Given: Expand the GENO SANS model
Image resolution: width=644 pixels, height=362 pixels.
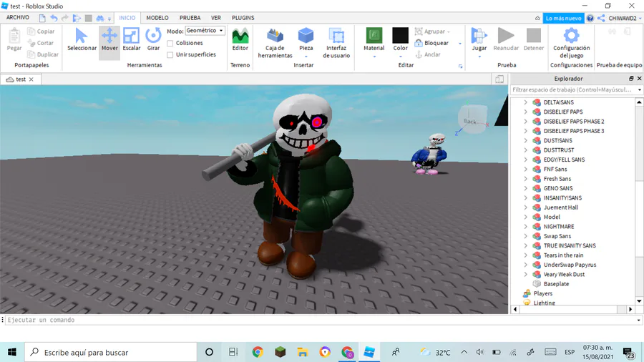Looking at the screenshot, I should tap(525, 188).
